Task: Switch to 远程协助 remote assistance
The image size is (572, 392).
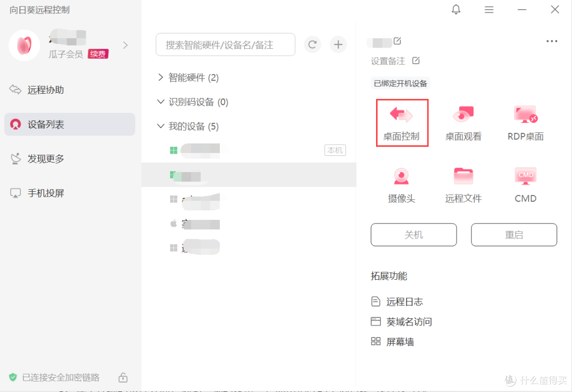Action: pos(70,90)
